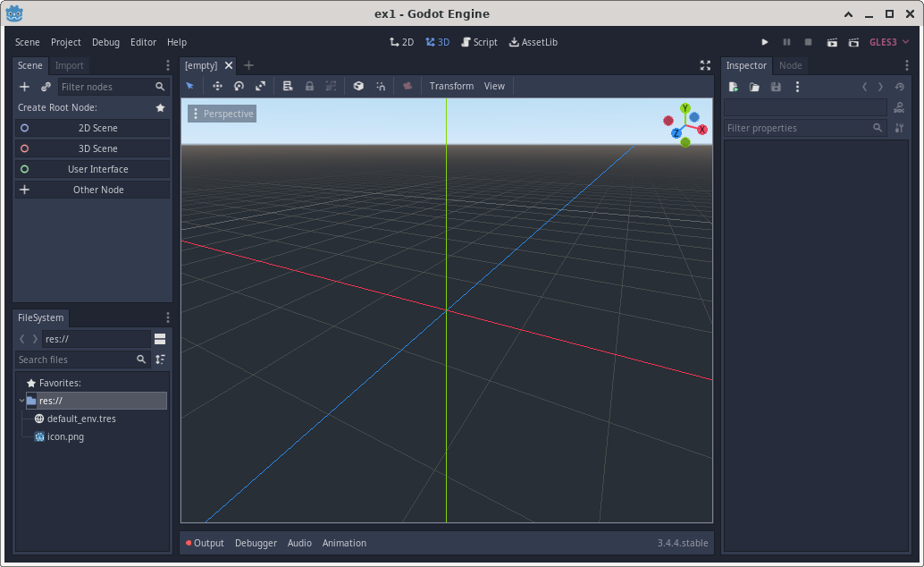Open the Debug menu
924x567 pixels.
click(106, 42)
